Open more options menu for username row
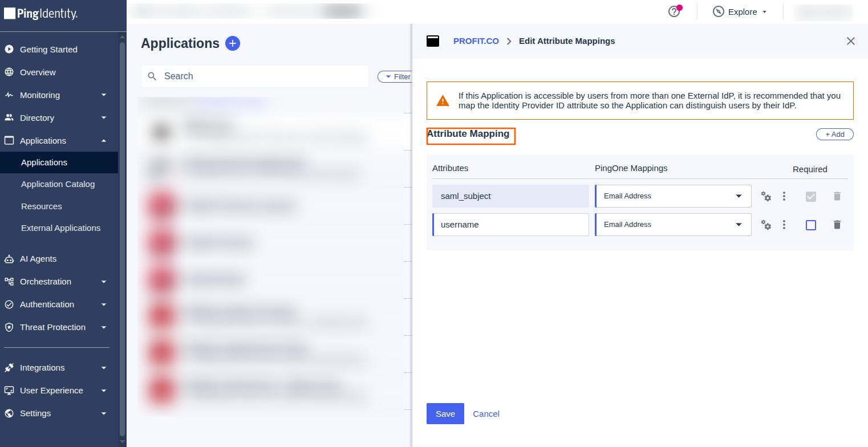Image resolution: width=868 pixels, height=447 pixels. pos(784,225)
